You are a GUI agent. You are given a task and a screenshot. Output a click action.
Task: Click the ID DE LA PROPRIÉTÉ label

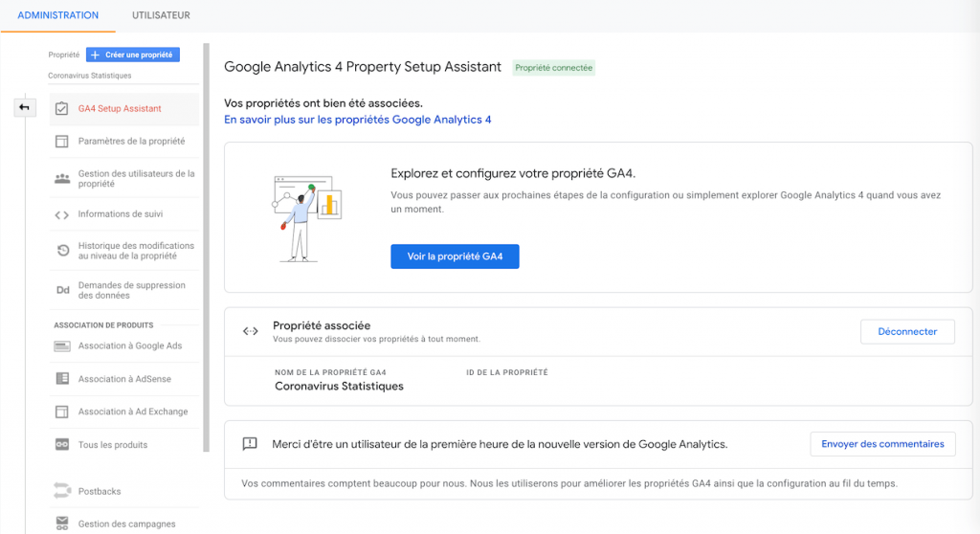pyautogui.click(x=507, y=372)
